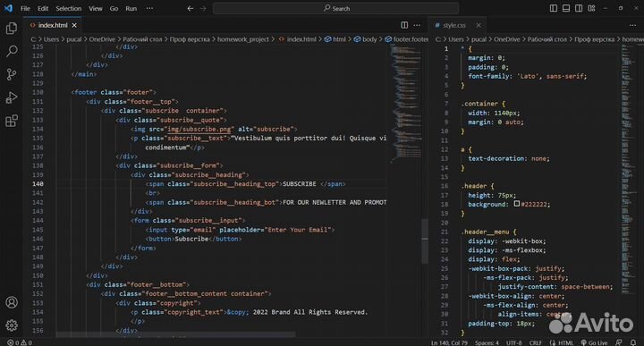Open errors and warnings in status bar

20,342
